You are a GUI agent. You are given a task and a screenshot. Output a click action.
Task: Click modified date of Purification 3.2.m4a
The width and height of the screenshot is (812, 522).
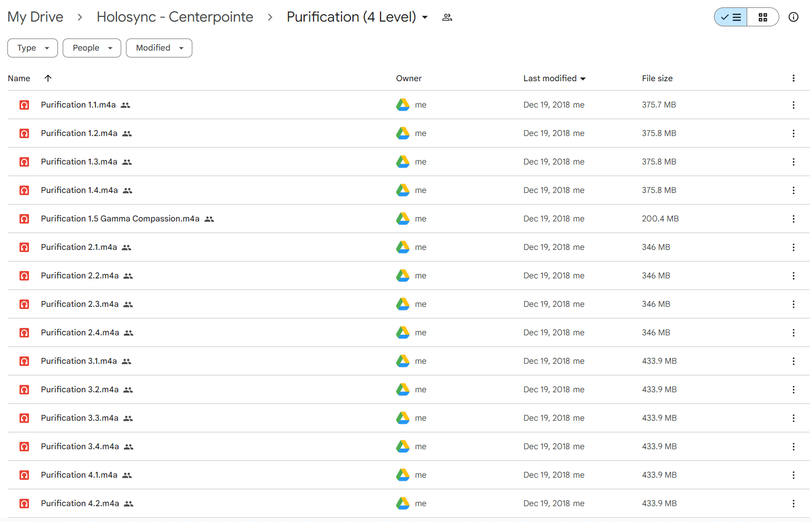pyautogui.click(x=546, y=390)
